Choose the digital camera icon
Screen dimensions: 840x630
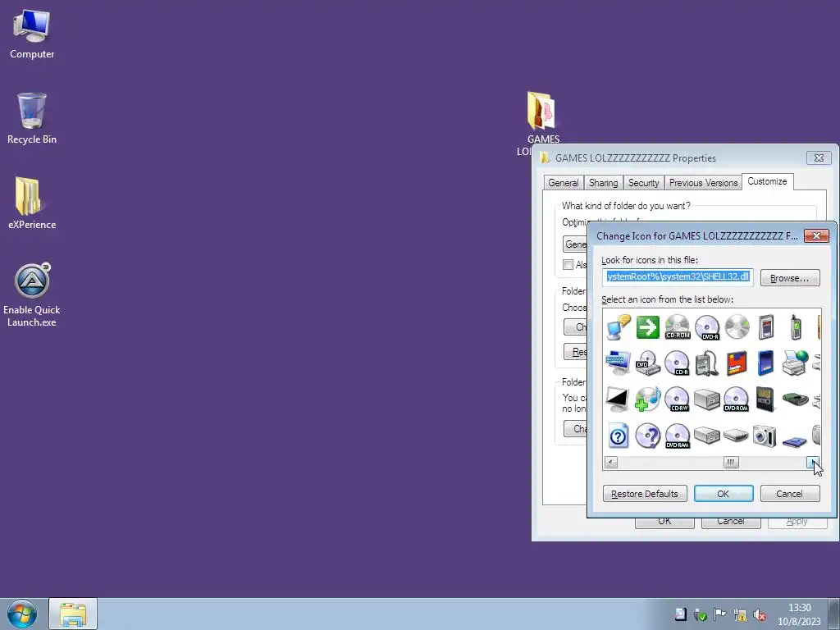(765, 436)
